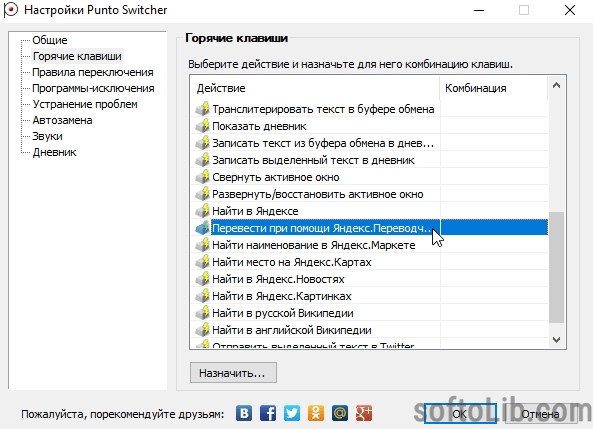Click icon beside Развернуть/восстановить активное окно
Image resolution: width=593 pixels, height=429 pixels.
click(203, 194)
